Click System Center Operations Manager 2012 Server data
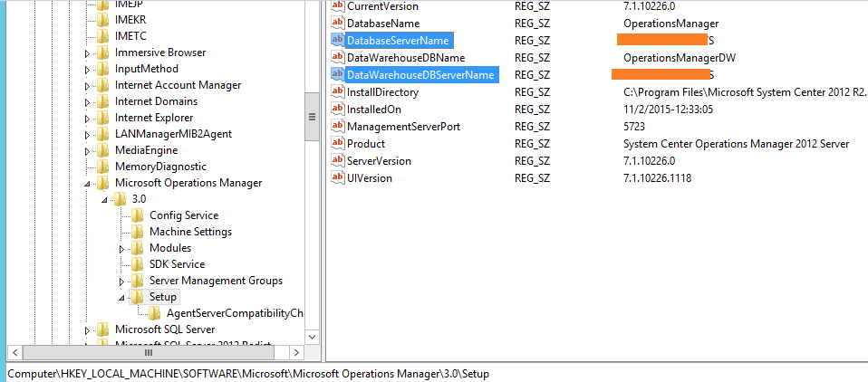The image size is (868, 382). (737, 143)
